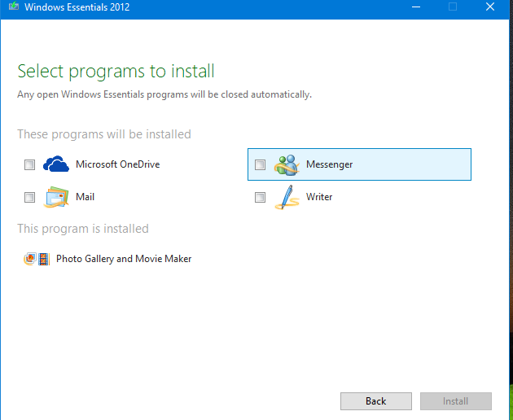Select the Messenger label
Screen dimensions: 513x420
(x=330, y=164)
